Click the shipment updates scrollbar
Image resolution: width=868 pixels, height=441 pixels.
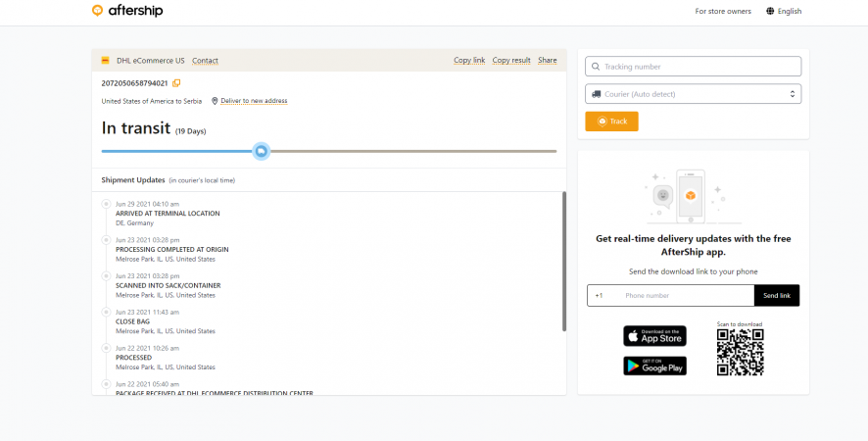(x=564, y=262)
